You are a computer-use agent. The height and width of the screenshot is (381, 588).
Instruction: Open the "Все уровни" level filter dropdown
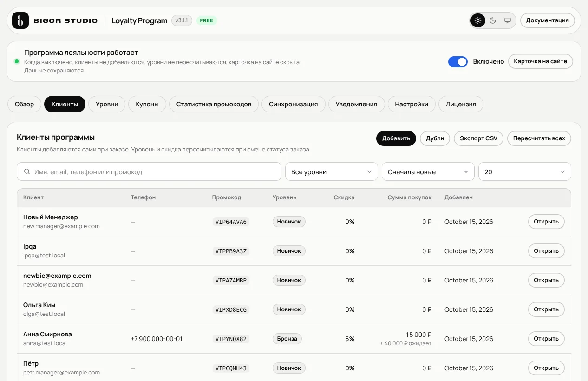tap(332, 171)
